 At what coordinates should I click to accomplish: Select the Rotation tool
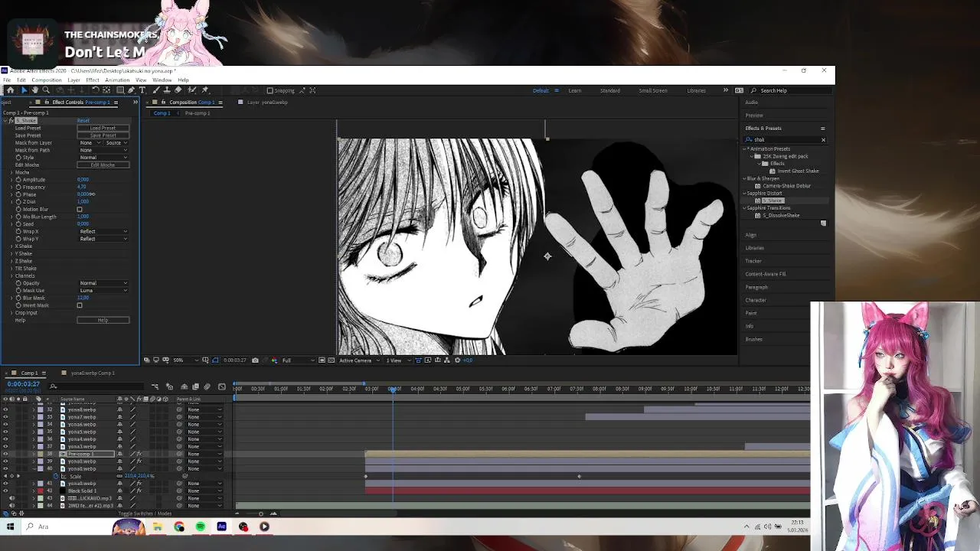(96, 90)
